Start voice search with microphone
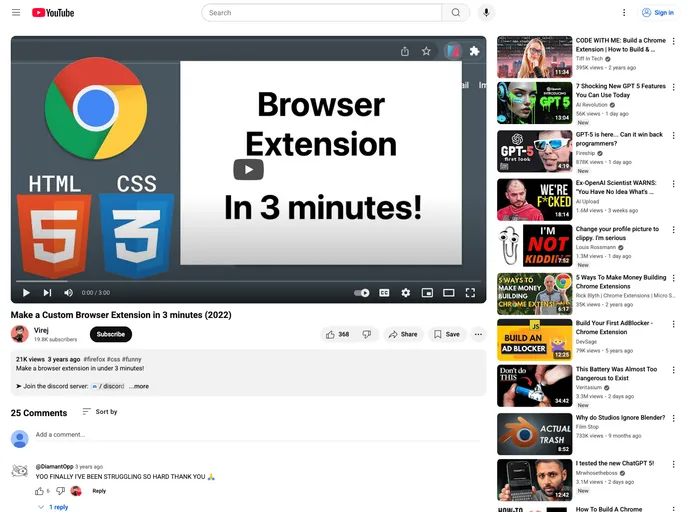 (x=486, y=13)
